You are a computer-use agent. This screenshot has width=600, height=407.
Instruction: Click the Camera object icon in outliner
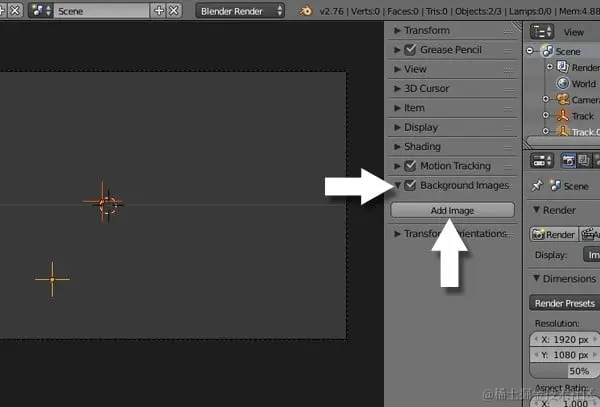tap(563, 99)
